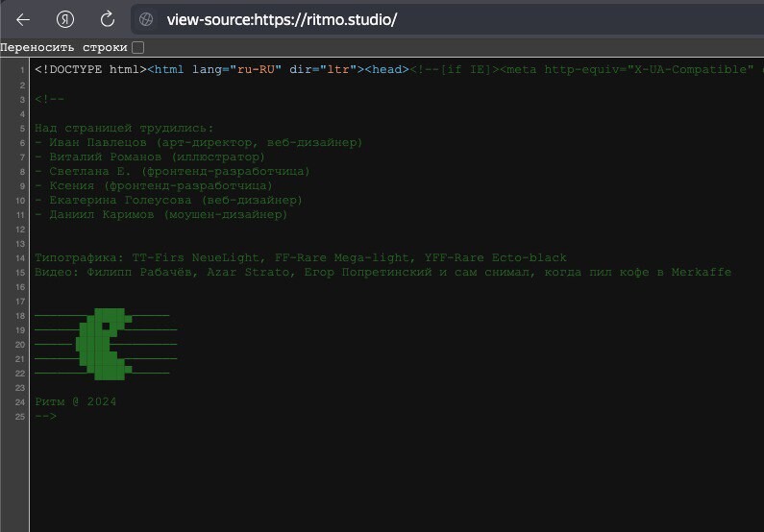Click the 'Даниил Каримов' credit line

pos(160,214)
